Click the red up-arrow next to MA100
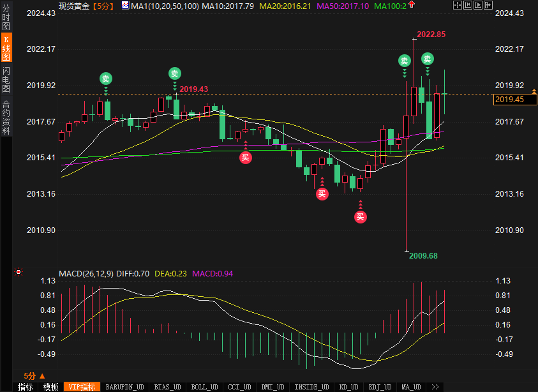 [410, 5]
